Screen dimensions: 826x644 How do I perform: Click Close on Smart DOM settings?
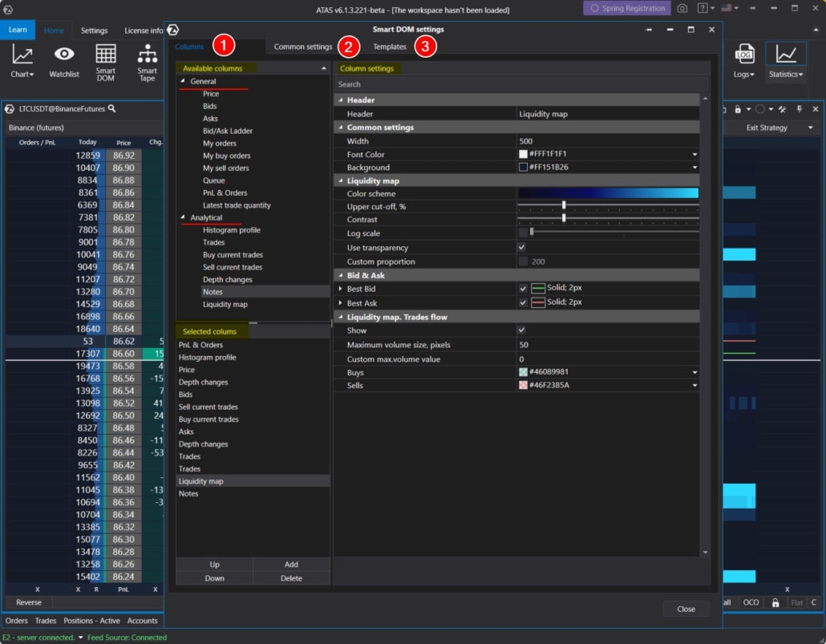point(686,609)
